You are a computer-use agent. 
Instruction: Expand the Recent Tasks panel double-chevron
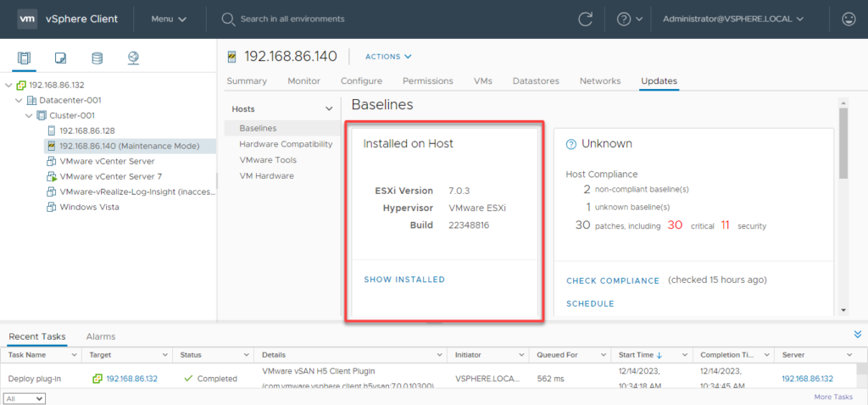point(857,335)
